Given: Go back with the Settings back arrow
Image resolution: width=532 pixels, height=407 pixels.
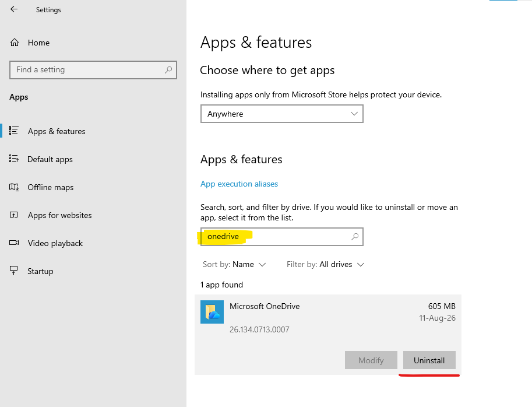Looking at the screenshot, I should (14, 9).
